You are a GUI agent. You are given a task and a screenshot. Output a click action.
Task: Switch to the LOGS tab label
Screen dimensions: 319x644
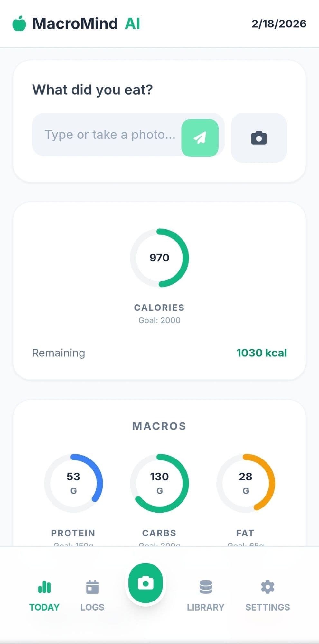[x=92, y=607]
